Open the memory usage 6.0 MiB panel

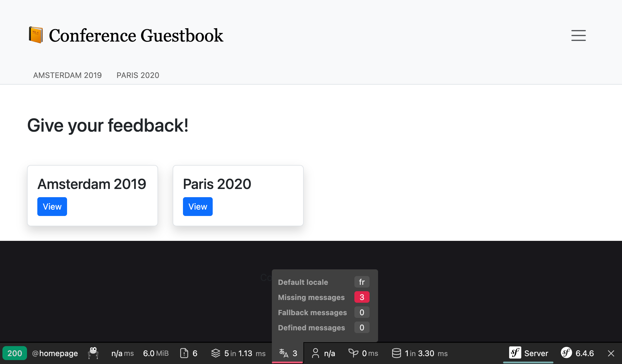[x=156, y=353]
